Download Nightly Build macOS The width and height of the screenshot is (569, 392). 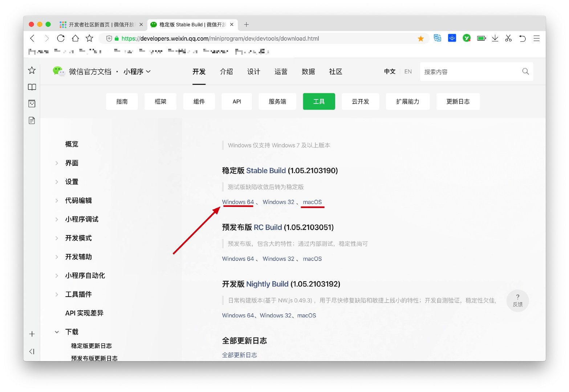click(306, 315)
